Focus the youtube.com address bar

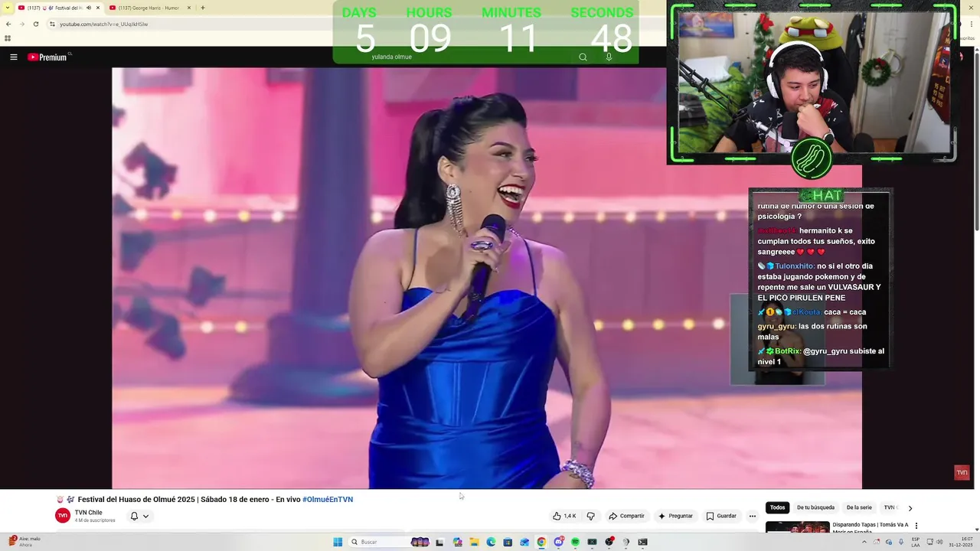tap(103, 24)
